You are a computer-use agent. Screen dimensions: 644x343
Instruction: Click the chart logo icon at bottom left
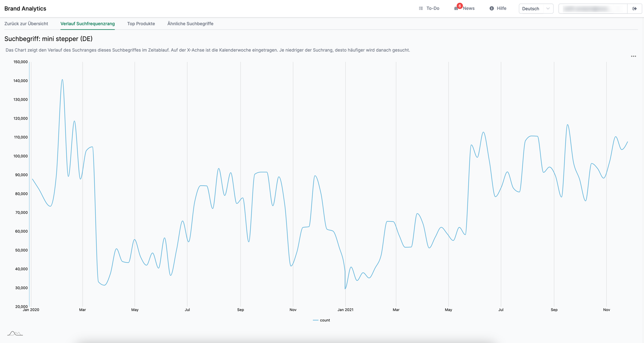pos(15,333)
